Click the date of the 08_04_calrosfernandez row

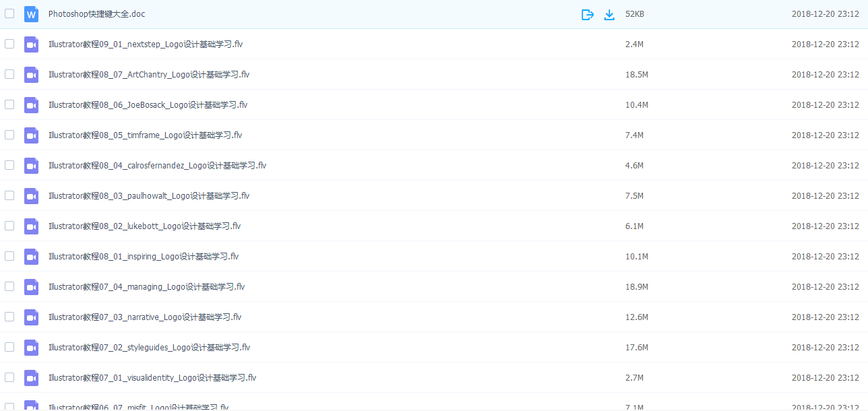pyautogui.click(x=826, y=166)
